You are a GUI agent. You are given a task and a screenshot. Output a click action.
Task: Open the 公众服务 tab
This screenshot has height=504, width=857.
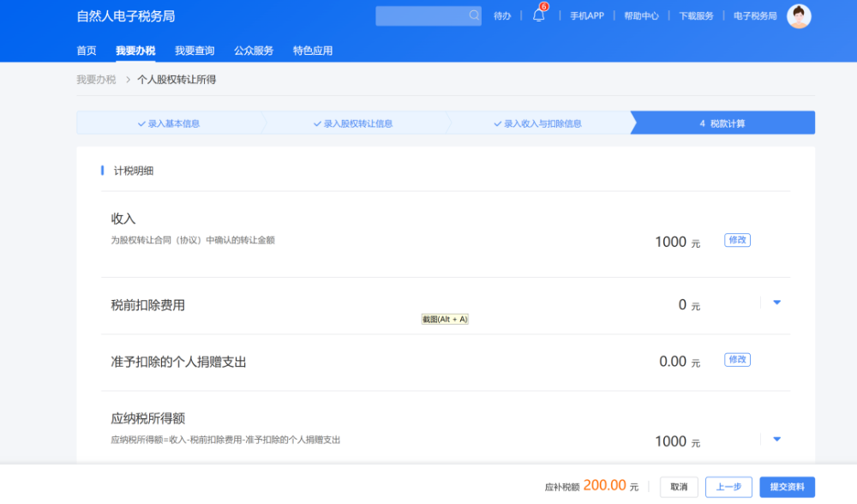click(252, 51)
